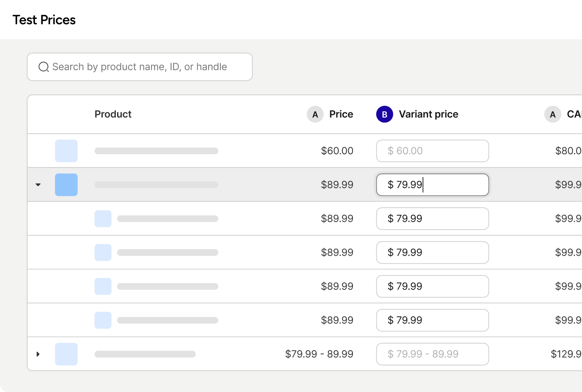The height and width of the screenshot is (392, 582).
Task: Click the first variant's small thumbnail
Action: pyautogui.click(x=103, y=219)
